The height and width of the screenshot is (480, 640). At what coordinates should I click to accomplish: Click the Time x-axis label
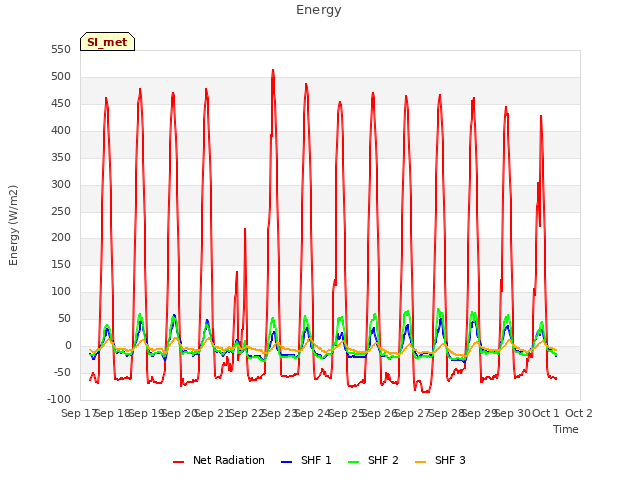566,429
